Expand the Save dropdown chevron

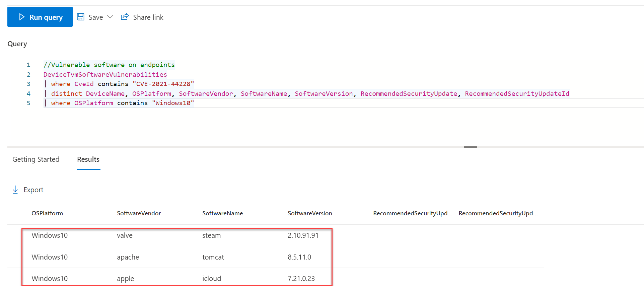click(110, 17)
